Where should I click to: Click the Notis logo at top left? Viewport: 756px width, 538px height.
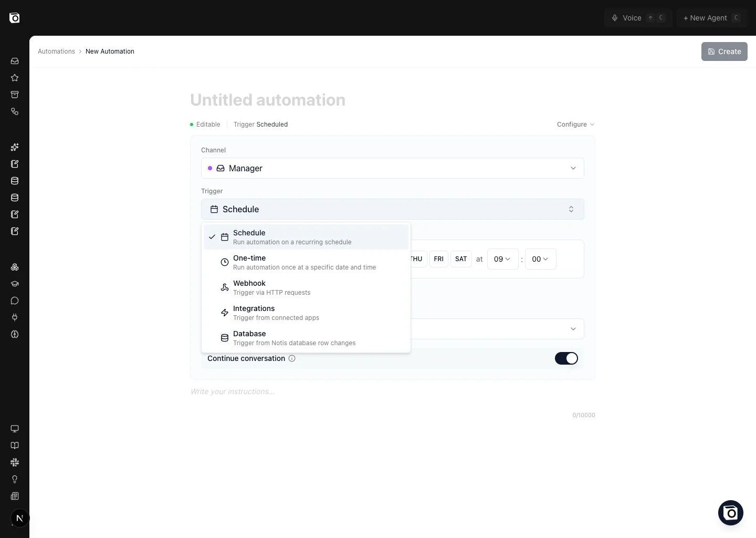(x=15, y=18)
